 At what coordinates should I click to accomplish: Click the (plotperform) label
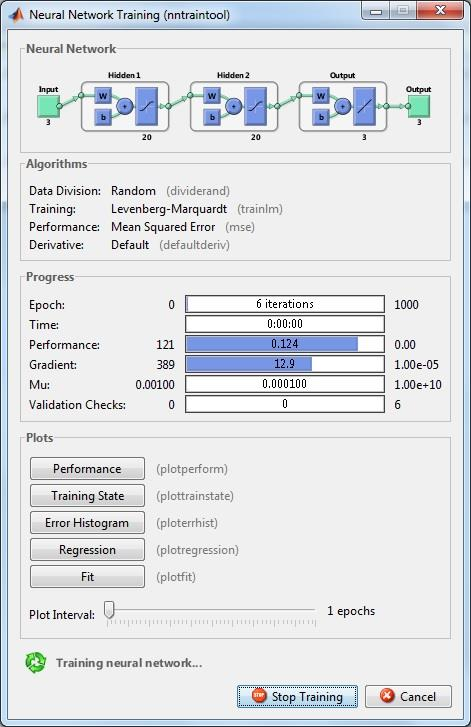point(192,469)
